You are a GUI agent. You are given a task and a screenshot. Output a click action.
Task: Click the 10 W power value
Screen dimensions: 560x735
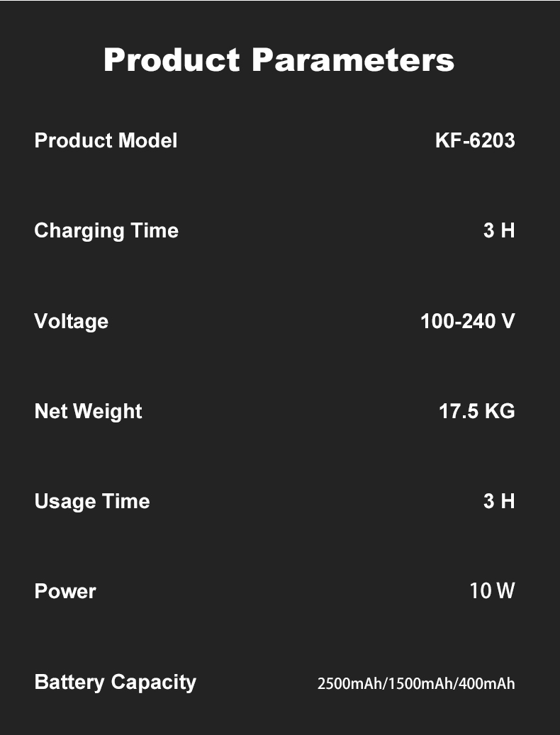492,590
